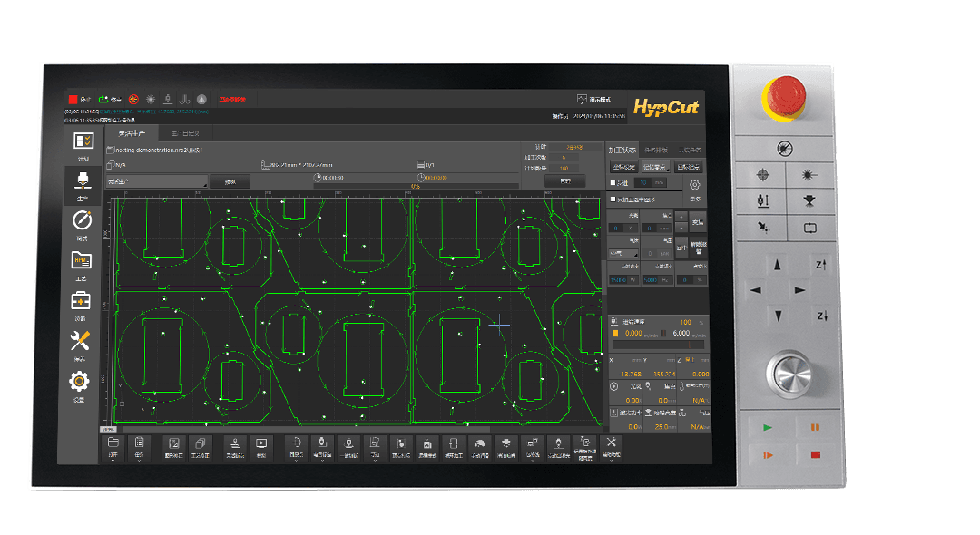The image size is (980, 535).
Task: Toggle the first checkbox in the processing panel
Action: tap(613, 182)
